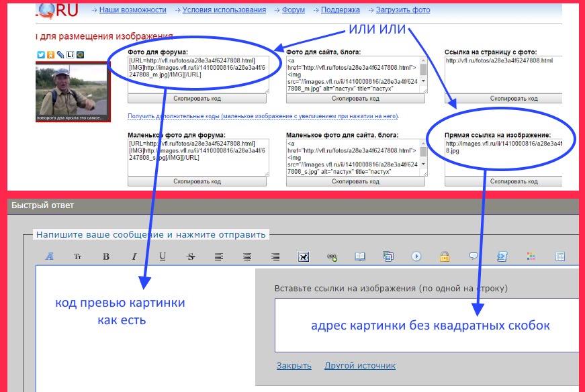
Task: Share the photo on Odnoklassniki
Action: pos(51,55)
